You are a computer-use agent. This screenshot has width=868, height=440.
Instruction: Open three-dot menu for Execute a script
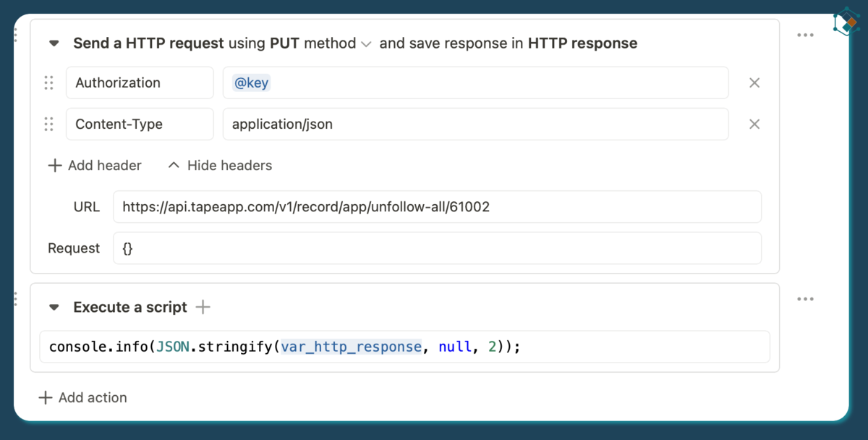coord(805,299)
